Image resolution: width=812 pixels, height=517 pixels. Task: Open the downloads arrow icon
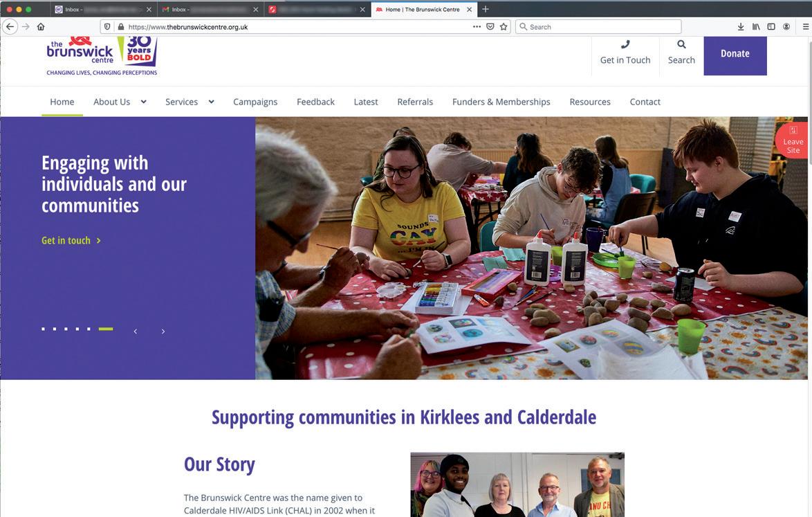(x=741, y=27)
